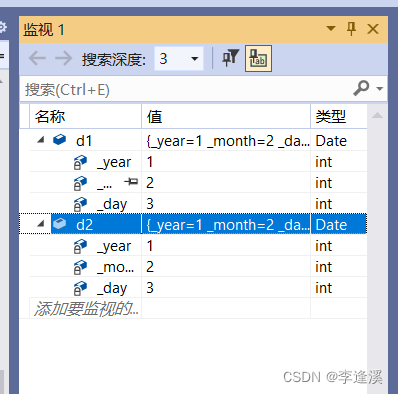The image size is (398, 394).
Task: Click the 值 column header
Action: point(226,116)
